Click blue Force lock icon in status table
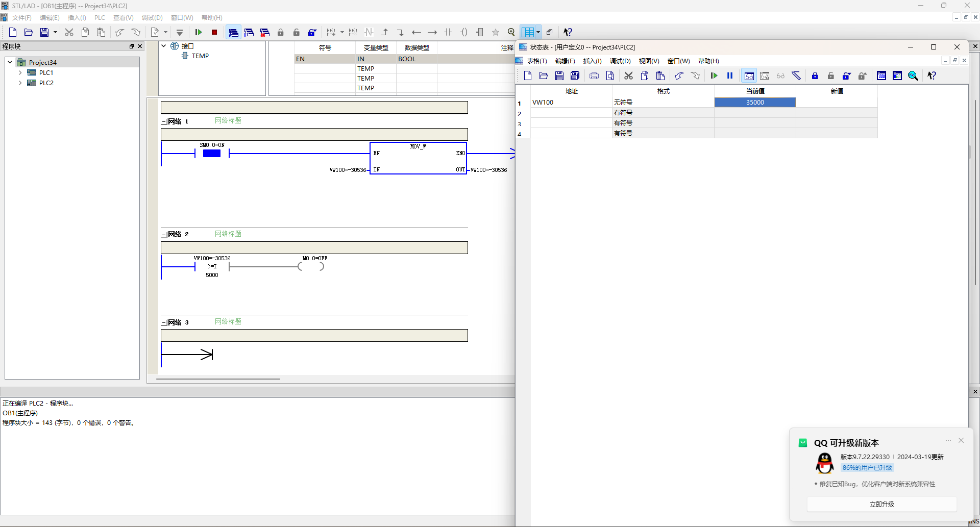 [815, 76]
